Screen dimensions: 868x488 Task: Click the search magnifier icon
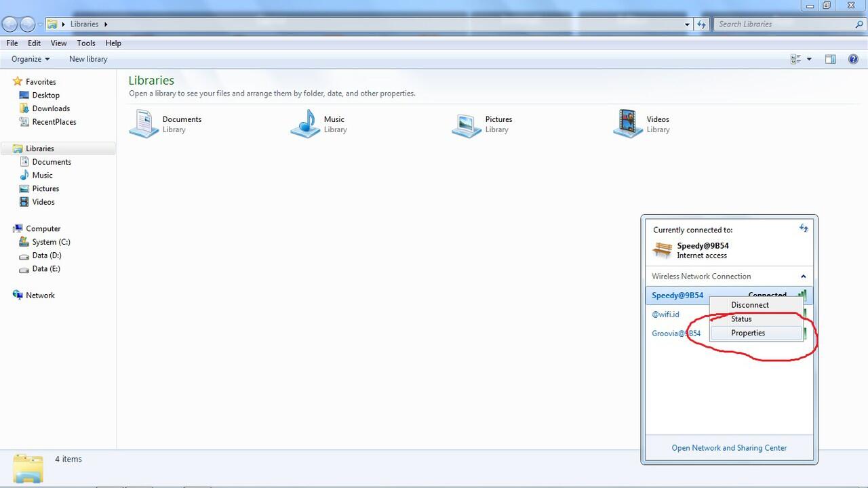[860, 24]
